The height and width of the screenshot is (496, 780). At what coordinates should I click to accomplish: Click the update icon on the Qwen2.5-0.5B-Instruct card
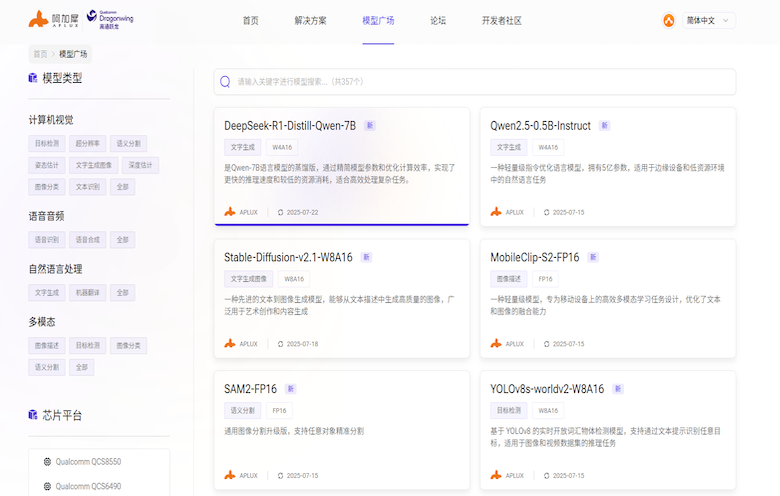click(547, 212)
